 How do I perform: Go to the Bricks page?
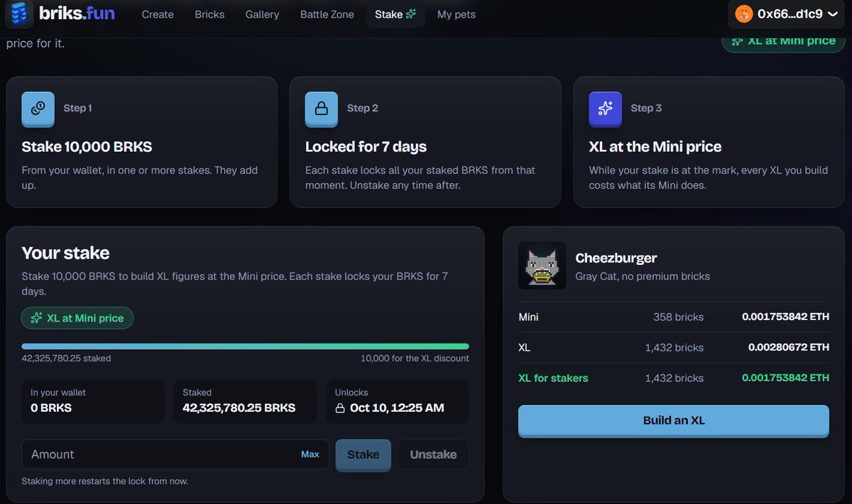pos(209,14)
